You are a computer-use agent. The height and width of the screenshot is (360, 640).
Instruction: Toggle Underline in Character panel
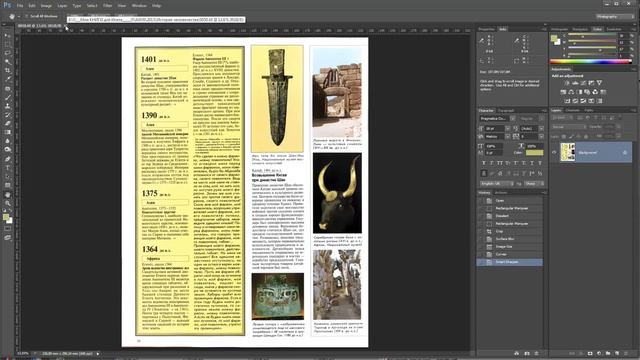point(532,163)
